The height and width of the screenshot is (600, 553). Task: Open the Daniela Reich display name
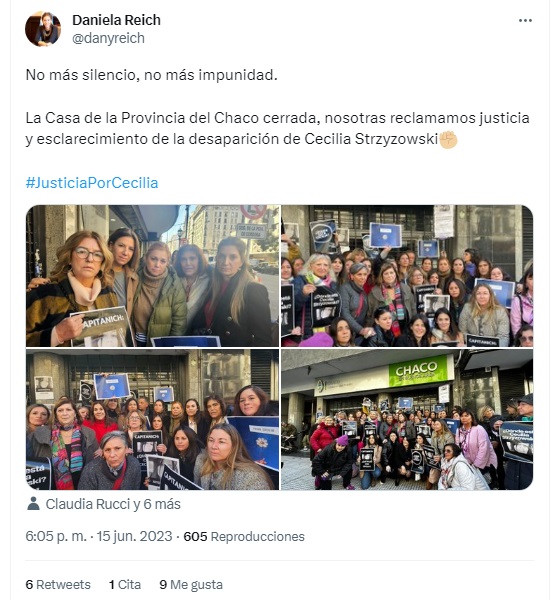116,20
